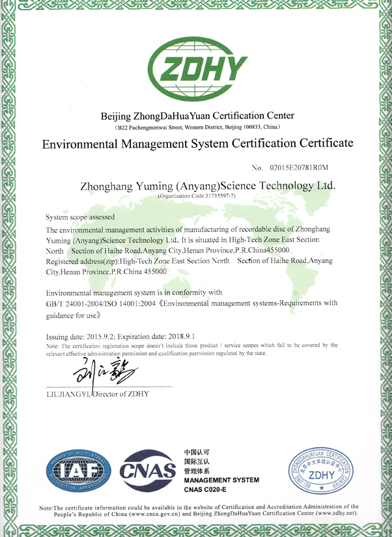Screen dimensions: 392x537
Task: Click the IAF multilateral recognition badge
Action: [79, 471]
